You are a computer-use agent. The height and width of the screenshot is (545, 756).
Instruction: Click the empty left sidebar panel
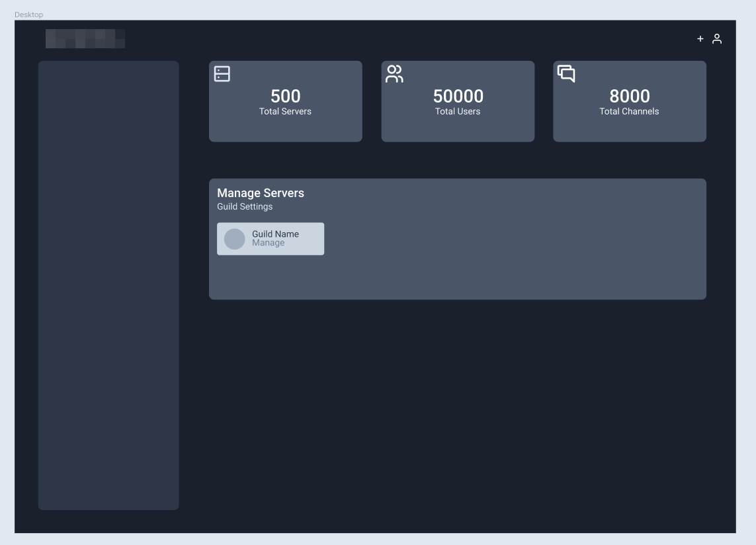(x=108, y=285)
